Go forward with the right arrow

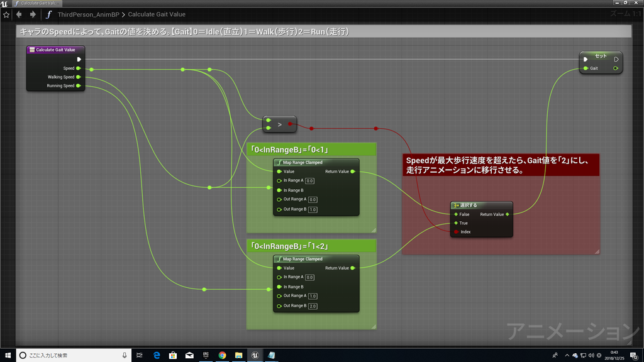33,14
